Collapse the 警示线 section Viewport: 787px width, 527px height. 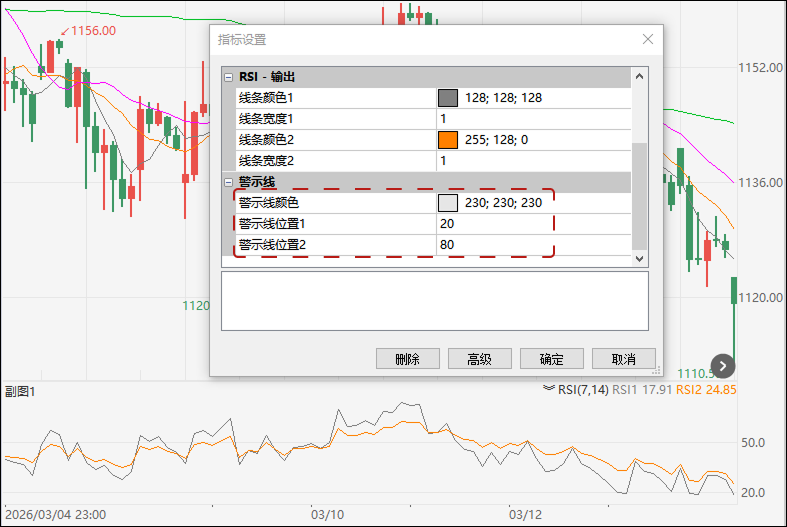tap(229, 182)
